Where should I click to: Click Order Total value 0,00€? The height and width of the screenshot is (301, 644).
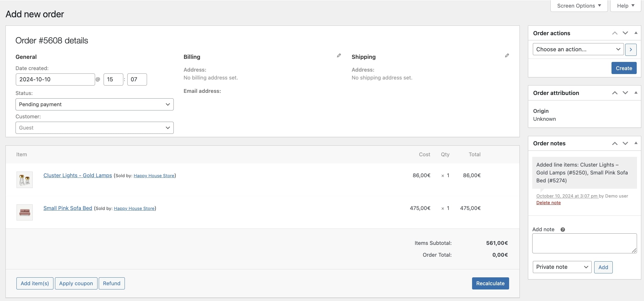click(500, 255)
